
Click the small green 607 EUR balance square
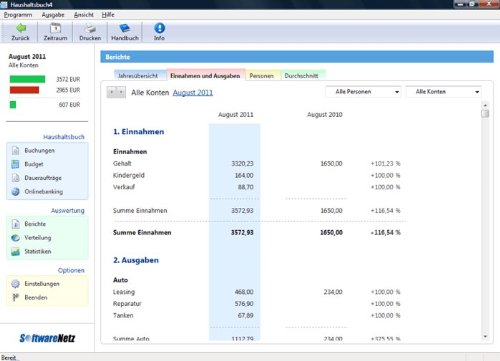[13, 105]
